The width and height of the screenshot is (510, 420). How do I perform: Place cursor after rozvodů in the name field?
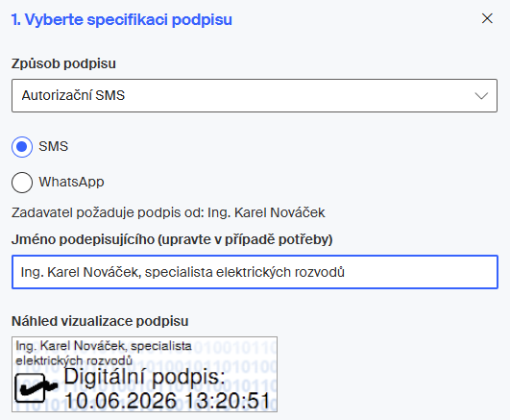click(x=345, y=272)
